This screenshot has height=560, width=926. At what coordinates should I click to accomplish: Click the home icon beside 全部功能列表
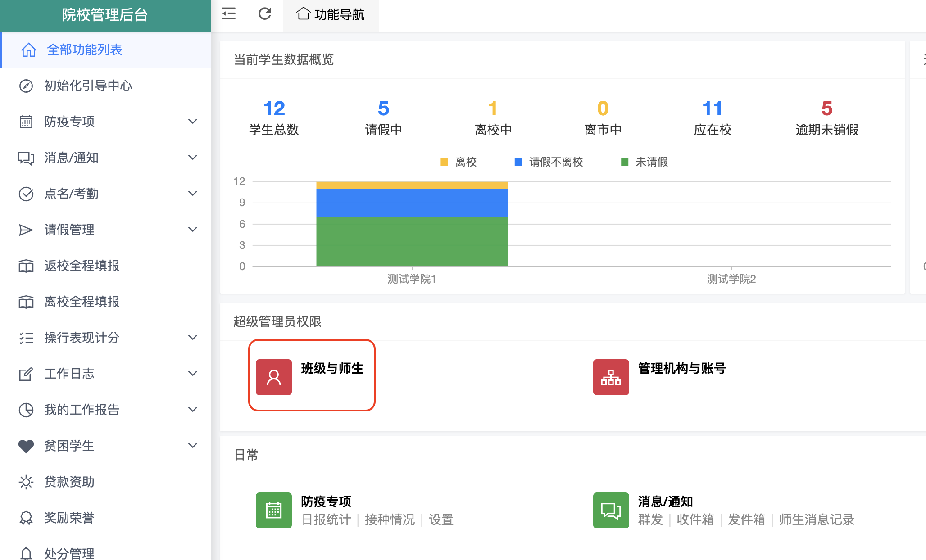(x=29, y=50)
